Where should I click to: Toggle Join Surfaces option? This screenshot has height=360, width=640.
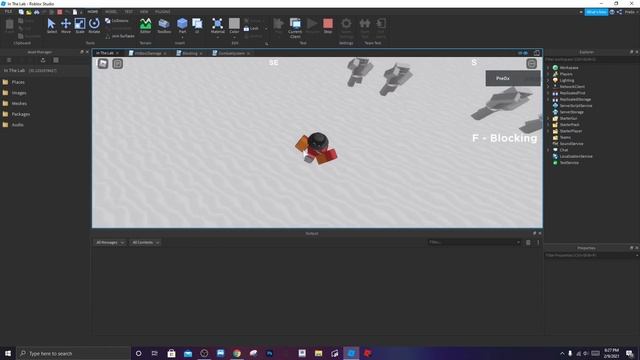pyautogui.click(x=120, y=36)
